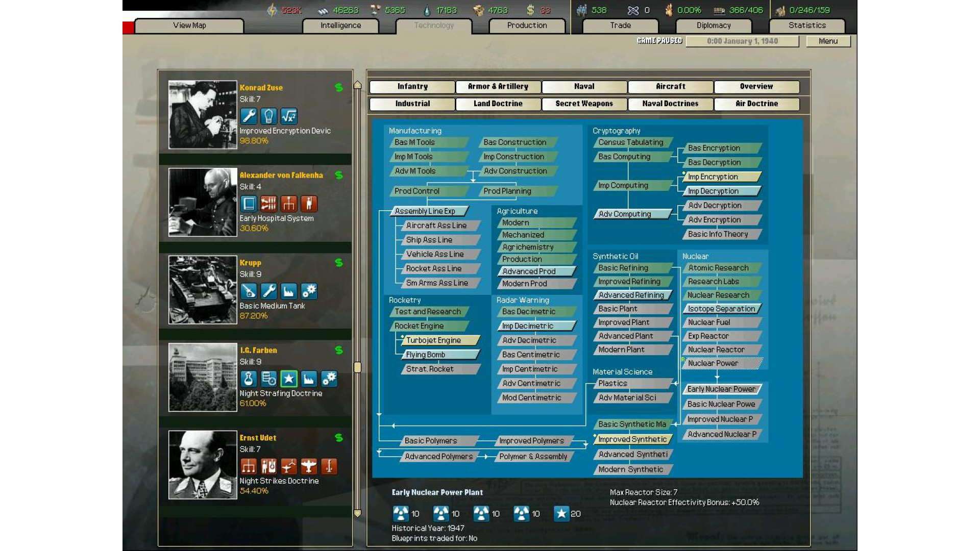
Task: Open the Production tab
Action: [x=527, y=26]
